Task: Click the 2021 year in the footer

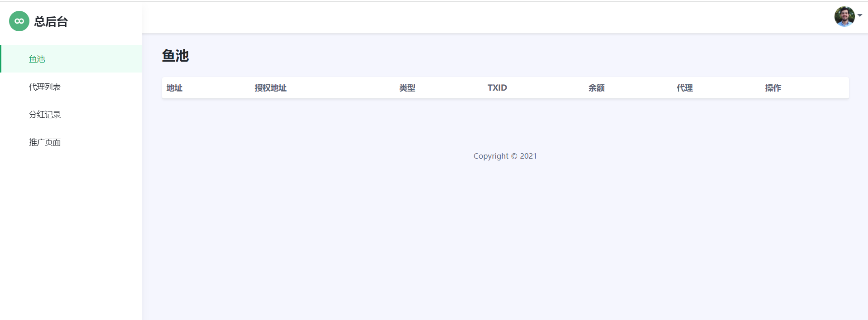Action: (528, 156)
